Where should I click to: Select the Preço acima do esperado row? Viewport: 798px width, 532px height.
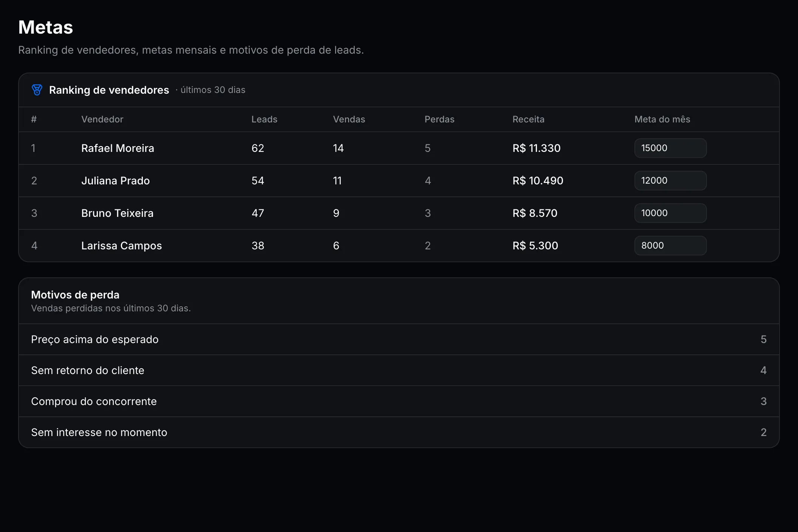tap(399, 339)
